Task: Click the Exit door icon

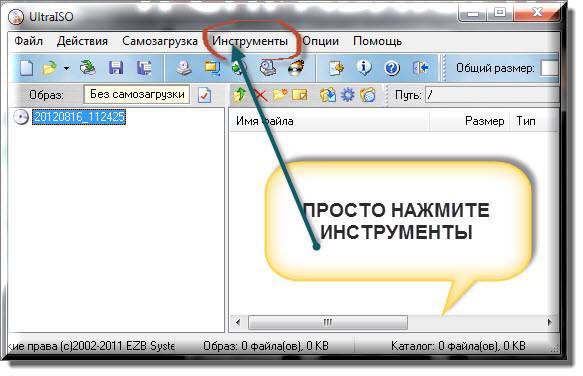Action: [x=421, y=68]
